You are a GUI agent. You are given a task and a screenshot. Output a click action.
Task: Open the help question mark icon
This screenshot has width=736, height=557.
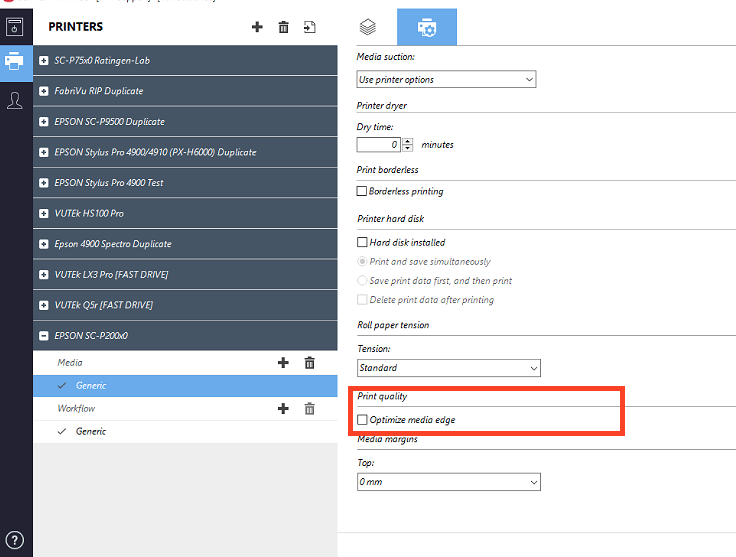(15, 540)
